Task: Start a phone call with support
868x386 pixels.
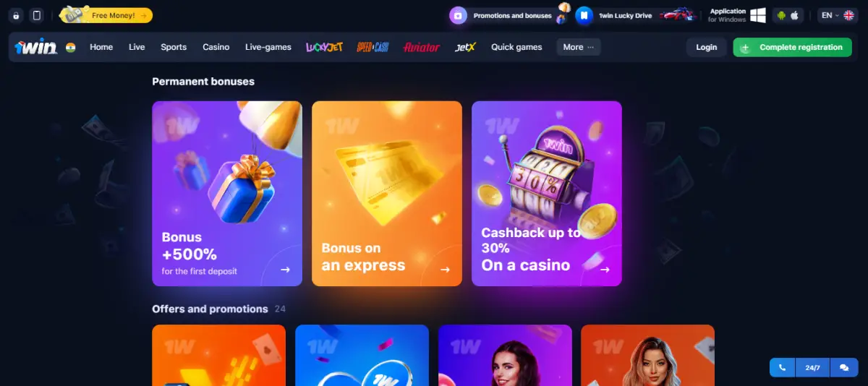Action: (x=782, y=368)
